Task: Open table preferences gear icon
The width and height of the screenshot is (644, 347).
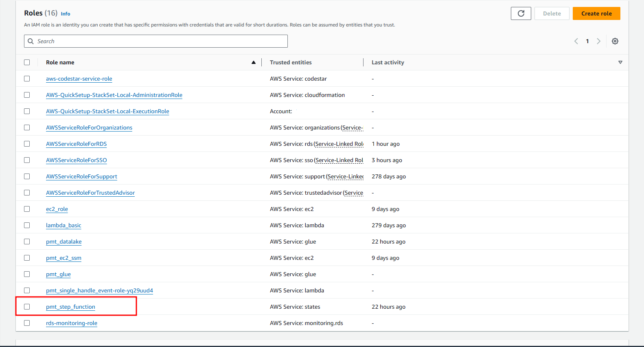Action: [615, 41]
